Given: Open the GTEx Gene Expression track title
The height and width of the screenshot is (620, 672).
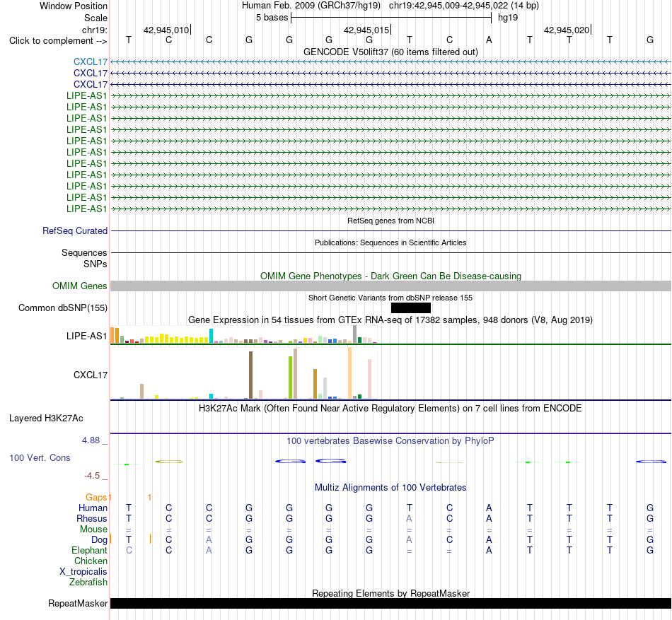Looking at the screenshot, I should click(x=390, y=320).
